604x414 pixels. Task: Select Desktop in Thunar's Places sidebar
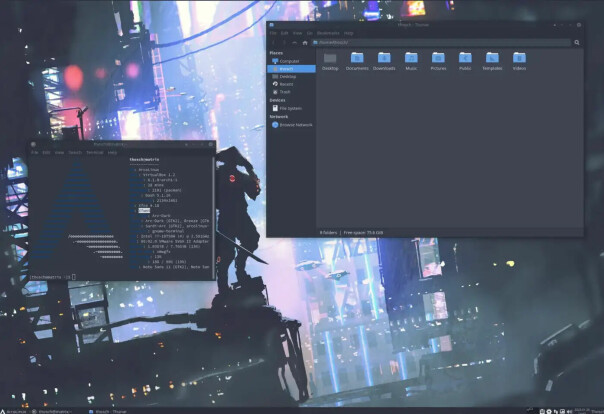coord(291,76)
